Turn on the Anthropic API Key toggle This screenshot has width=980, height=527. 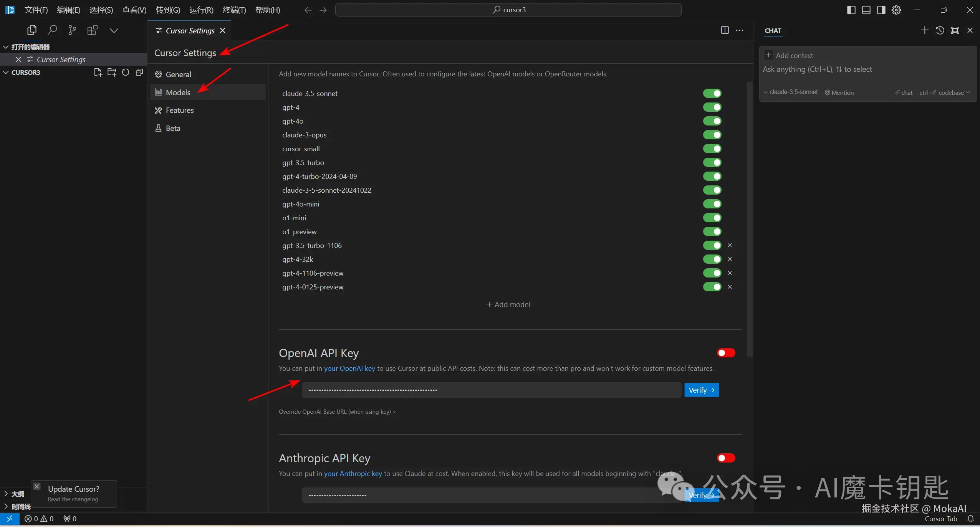tap(726, 458)
